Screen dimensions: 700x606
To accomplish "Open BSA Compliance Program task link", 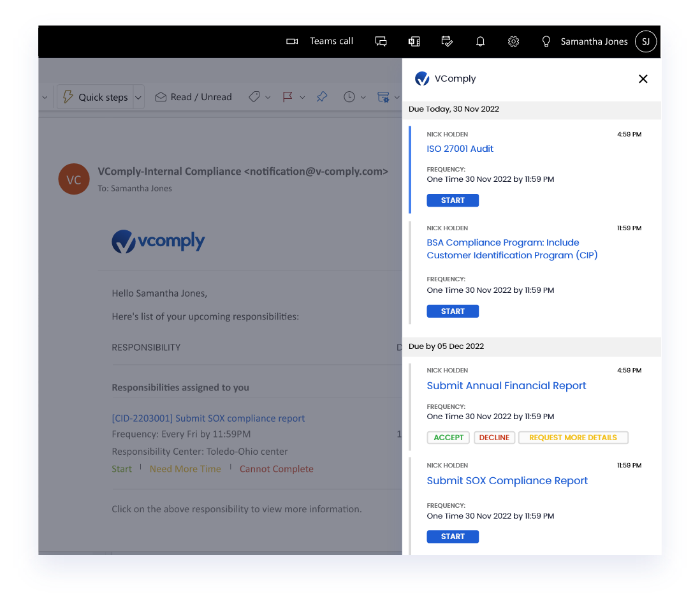I will (x=512, y=249).
